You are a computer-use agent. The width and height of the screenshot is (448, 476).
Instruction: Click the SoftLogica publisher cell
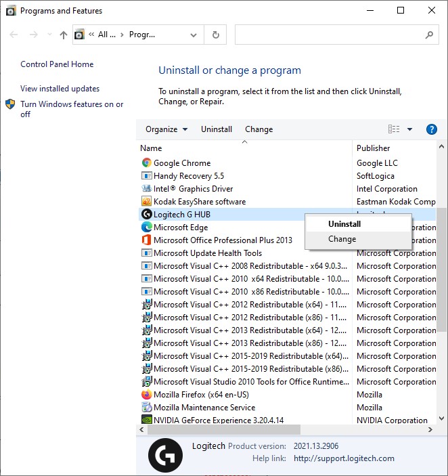(375, 176)
